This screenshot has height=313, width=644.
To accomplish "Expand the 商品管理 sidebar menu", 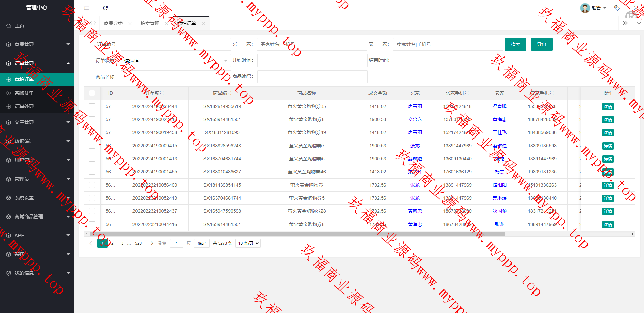I will [x=37, y=44].
